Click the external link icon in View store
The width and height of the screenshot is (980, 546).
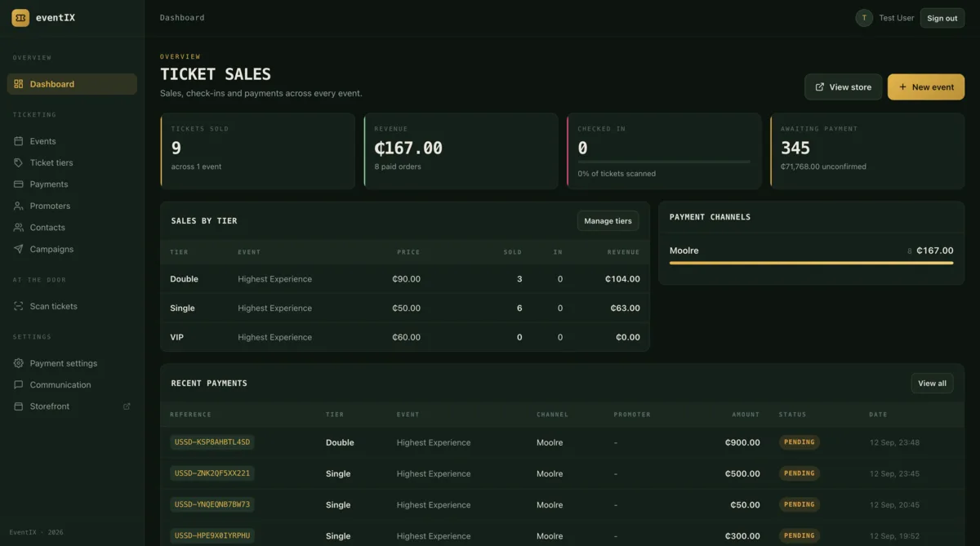coord(820,87)
